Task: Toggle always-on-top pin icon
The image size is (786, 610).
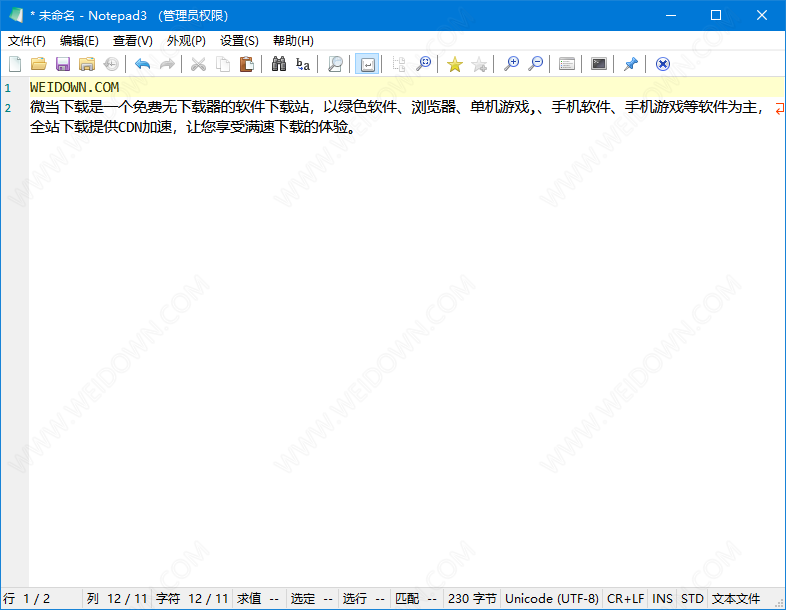Action: 631,64
